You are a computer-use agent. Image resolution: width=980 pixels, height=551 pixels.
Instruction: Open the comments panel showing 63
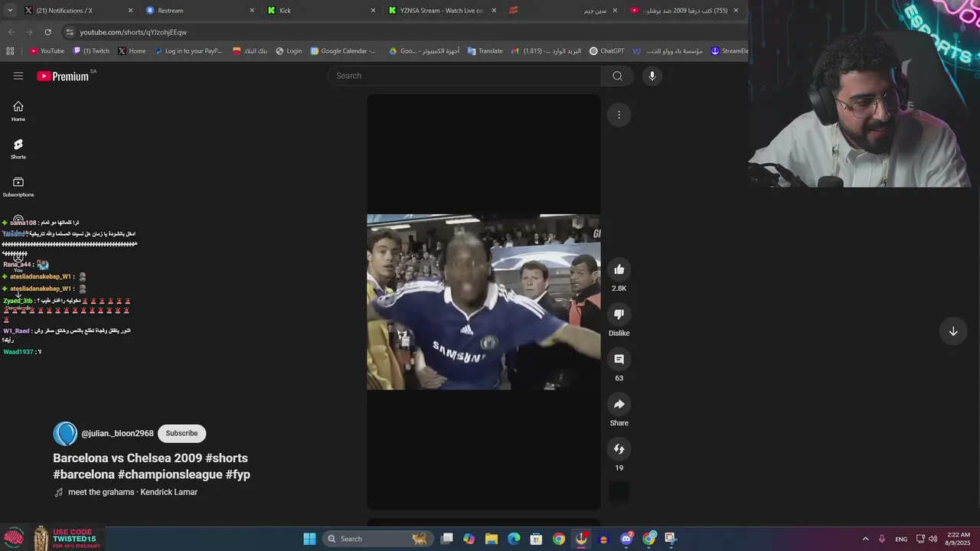click(619, 359)
